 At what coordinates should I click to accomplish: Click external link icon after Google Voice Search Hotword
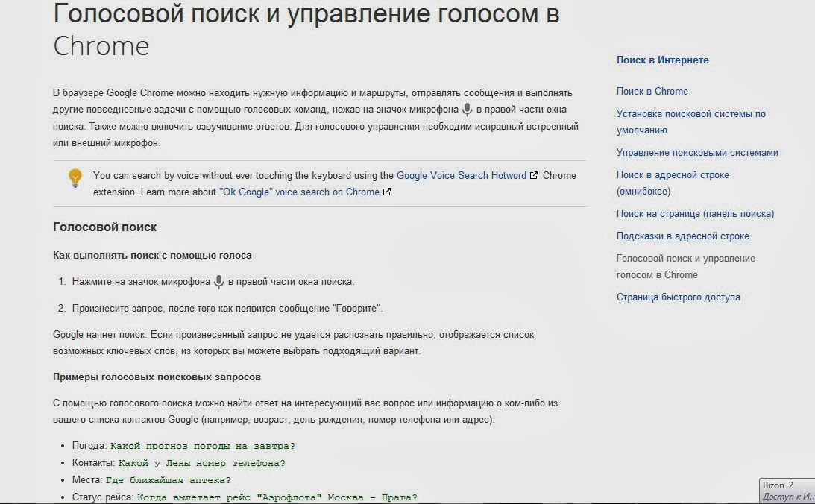534,176
